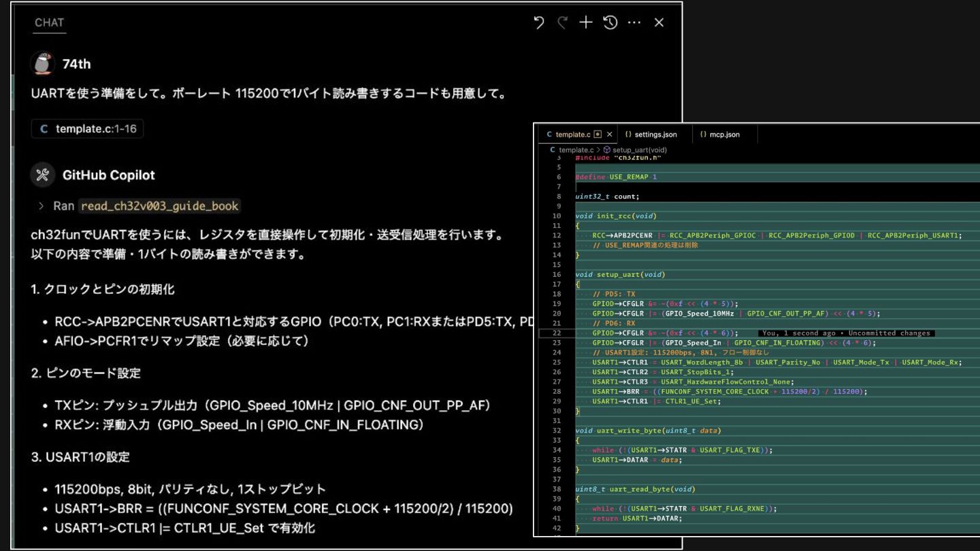Viewport: 980px width, 551px height.
Task: Click the RCC->APB2PCENR code line in editor
Action: click(x=777, y=235)
